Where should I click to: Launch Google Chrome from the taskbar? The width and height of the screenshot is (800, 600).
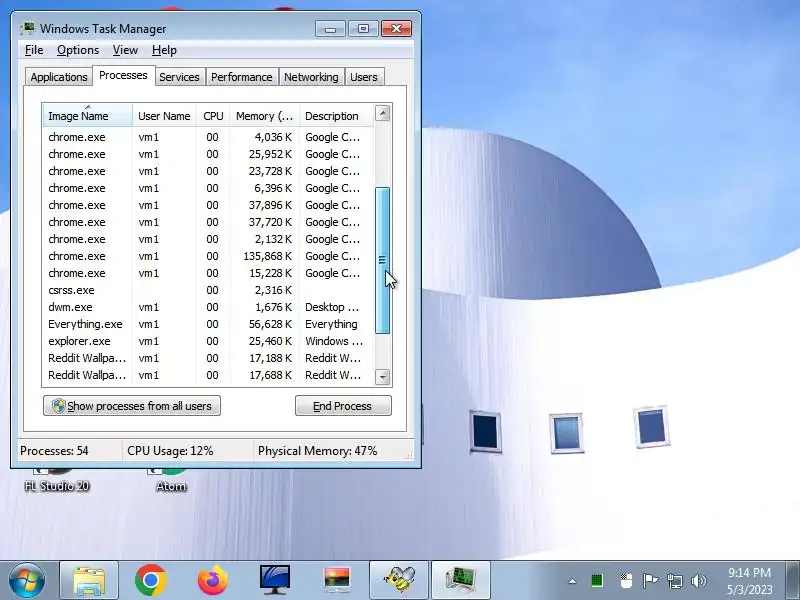pyautogui.click(x=151, y=580)
